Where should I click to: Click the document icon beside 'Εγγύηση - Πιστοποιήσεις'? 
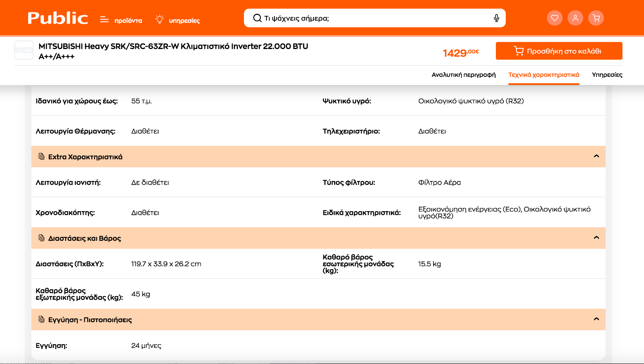pos(41,319)
